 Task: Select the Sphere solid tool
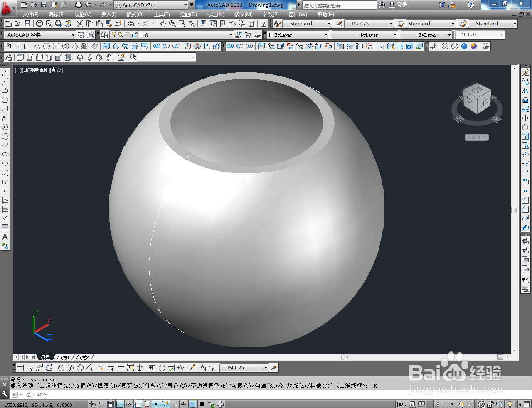47,46
